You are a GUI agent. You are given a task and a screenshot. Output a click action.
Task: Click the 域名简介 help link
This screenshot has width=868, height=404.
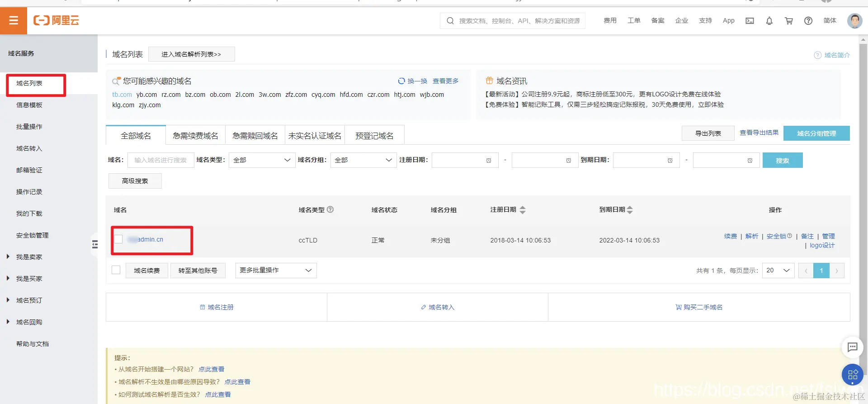(x=832, y=55)
